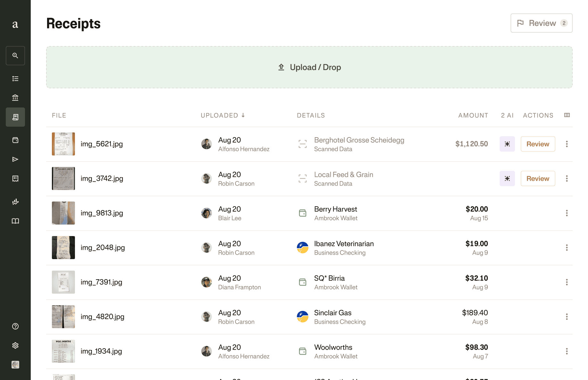The height and width of the screenshot is (380, 588).
Task: Open the more options menu for img_4820.jpg
Action: tap(567, 317)
